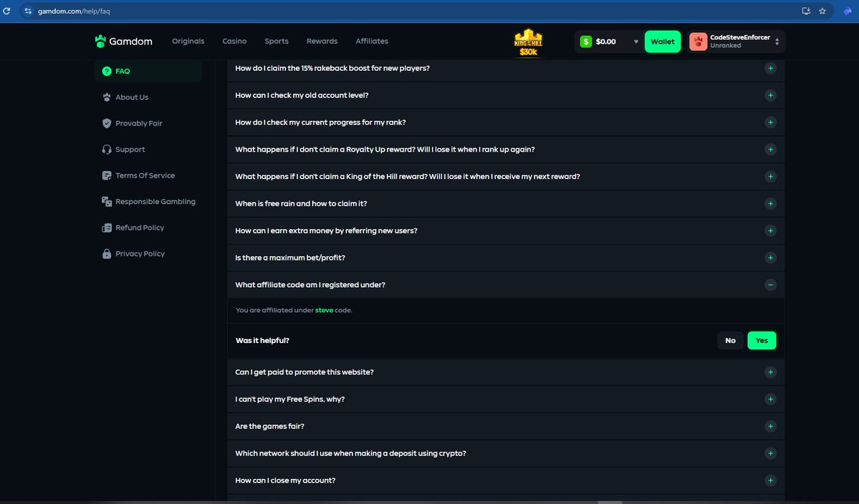Viewport: 859px width, 504px height.
Task: Click the Refund Policy icon
Action: (x=107, y=228)
